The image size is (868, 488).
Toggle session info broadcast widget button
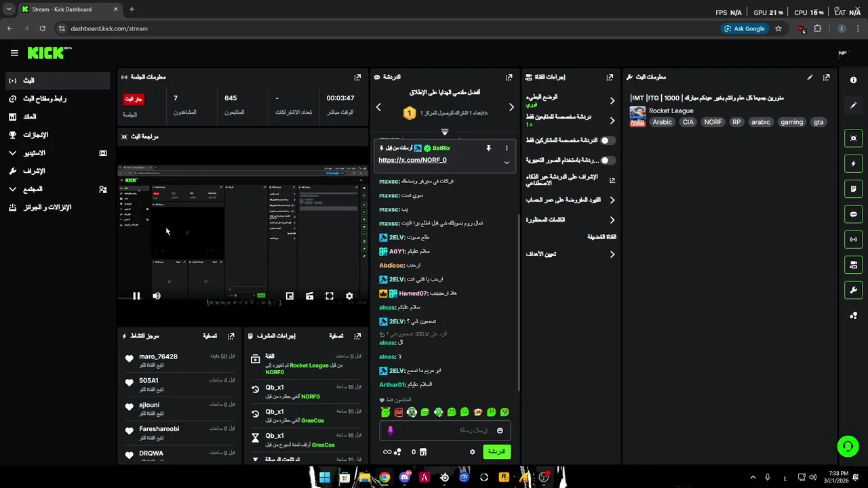tap(853, 239)
